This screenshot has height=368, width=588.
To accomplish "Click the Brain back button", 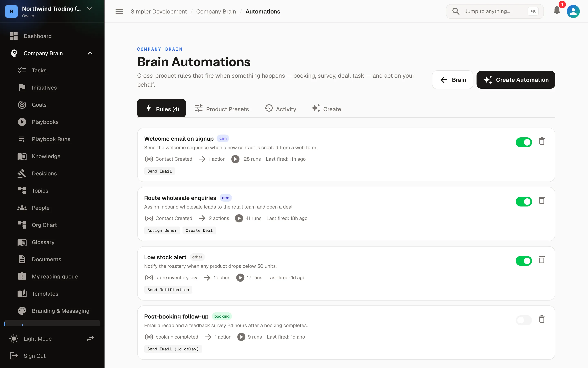I will tap(452, 80).
